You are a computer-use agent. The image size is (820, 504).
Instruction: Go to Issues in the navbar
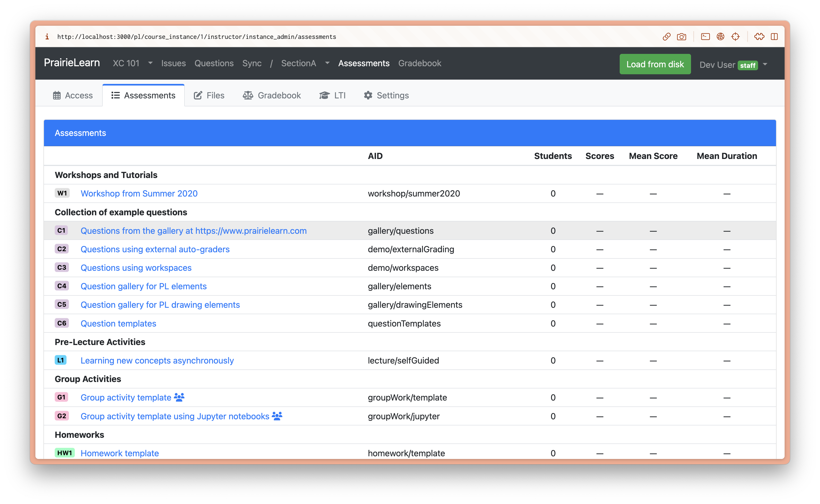click(173, 63)
